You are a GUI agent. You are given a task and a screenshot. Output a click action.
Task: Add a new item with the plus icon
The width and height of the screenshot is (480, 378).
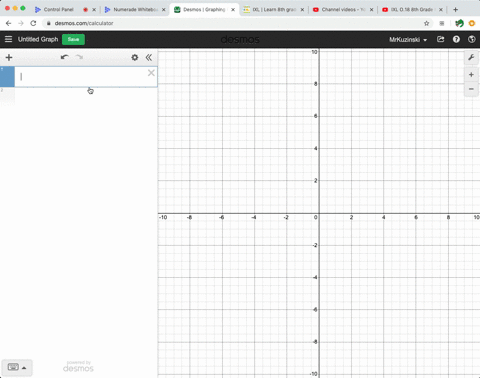point(9,57)
